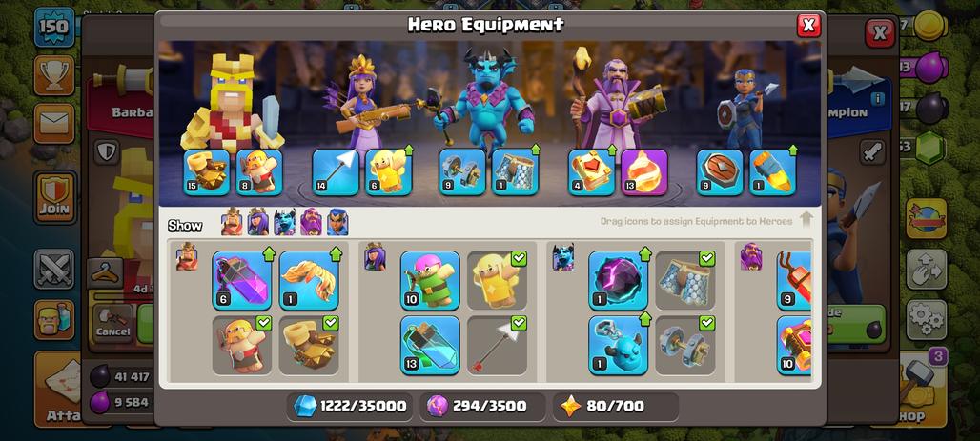This screenshot has height=441, width=980.
Task: Click the equipped Giant Arrow tile
Action: click(497, 346)
